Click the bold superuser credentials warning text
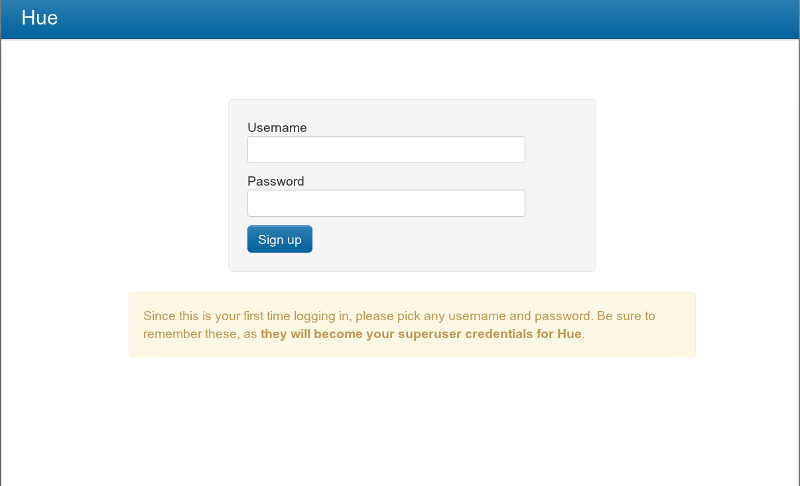Image resolution: width=800 pixels, height=486 pixels. click(x=420, y=334)
